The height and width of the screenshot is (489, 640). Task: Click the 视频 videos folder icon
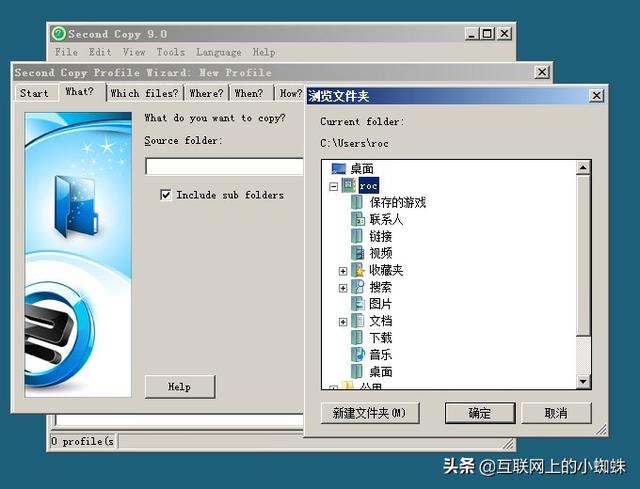tap(358, 253)
